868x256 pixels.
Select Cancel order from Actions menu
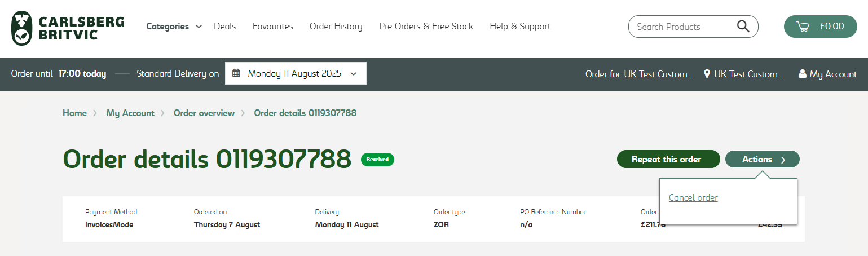coord(693,198)
